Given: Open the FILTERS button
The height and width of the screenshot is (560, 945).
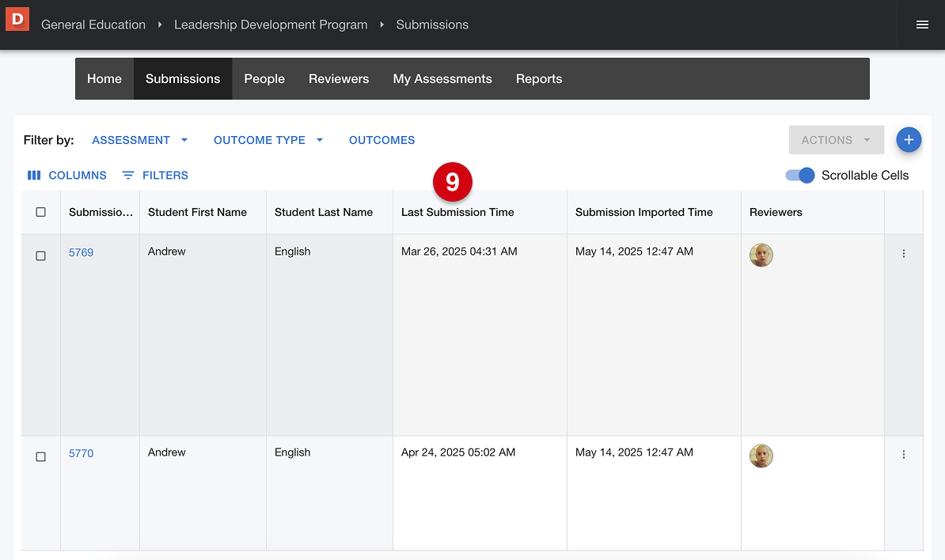Looking at the screenshot, I should (155, 176).
